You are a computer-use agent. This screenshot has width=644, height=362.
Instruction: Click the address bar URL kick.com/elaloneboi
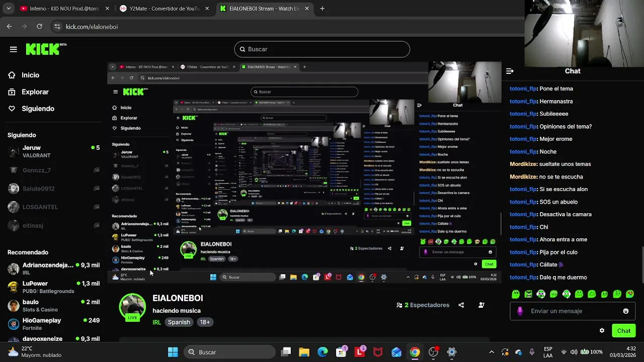(x=92, y=27)
